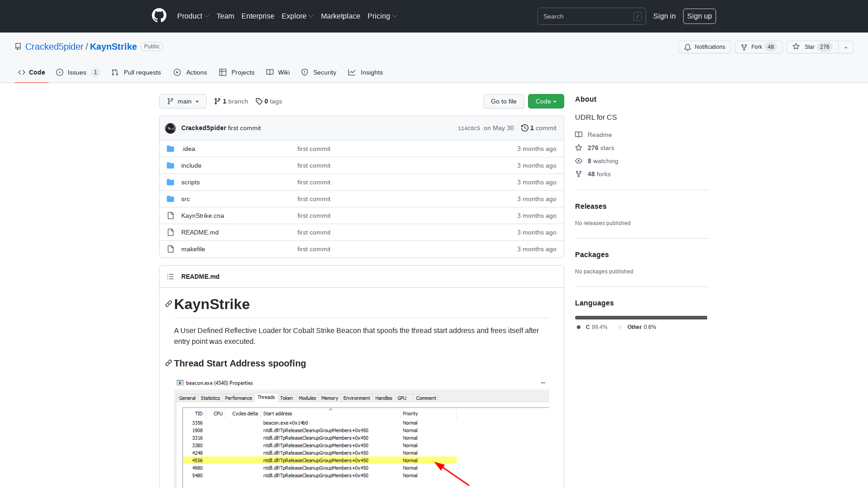
Task: Click the GitHub logo icon
Action: tap(159, 16)
